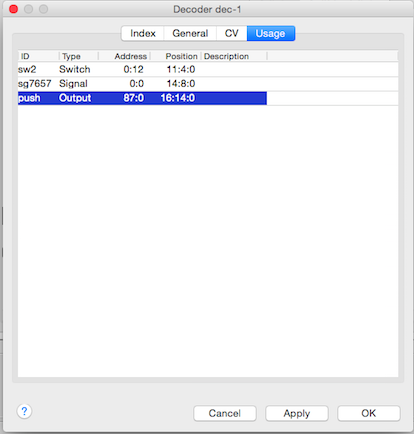Close the Decoder dec-1 window
The image size is (414, 434).
(x=14, y=9)
